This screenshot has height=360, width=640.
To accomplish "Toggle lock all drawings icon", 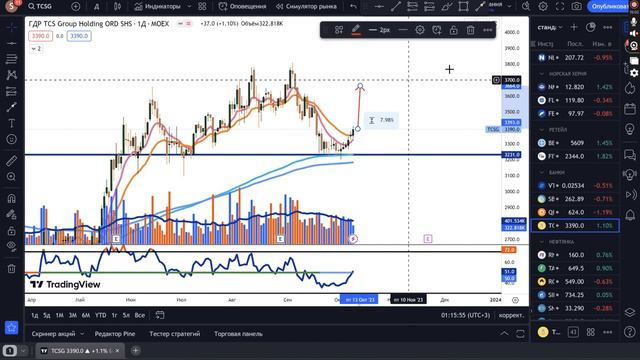I will [11, 231].
